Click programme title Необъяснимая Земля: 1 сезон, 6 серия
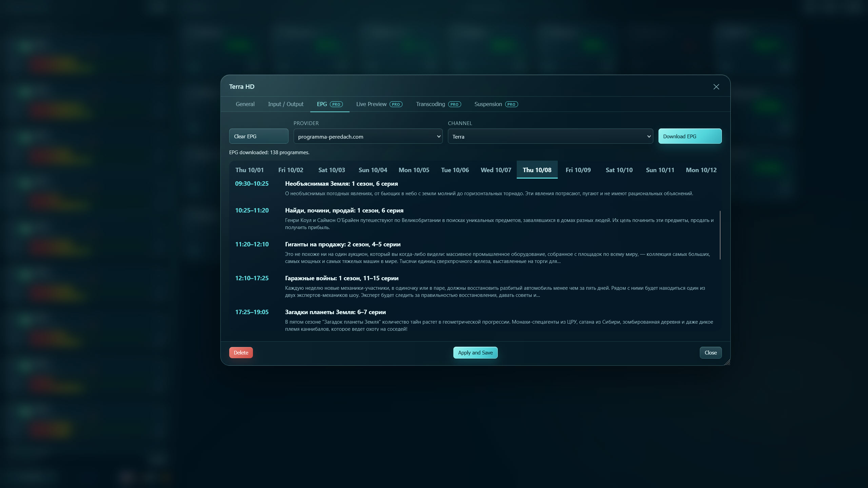 coord(341,183)
